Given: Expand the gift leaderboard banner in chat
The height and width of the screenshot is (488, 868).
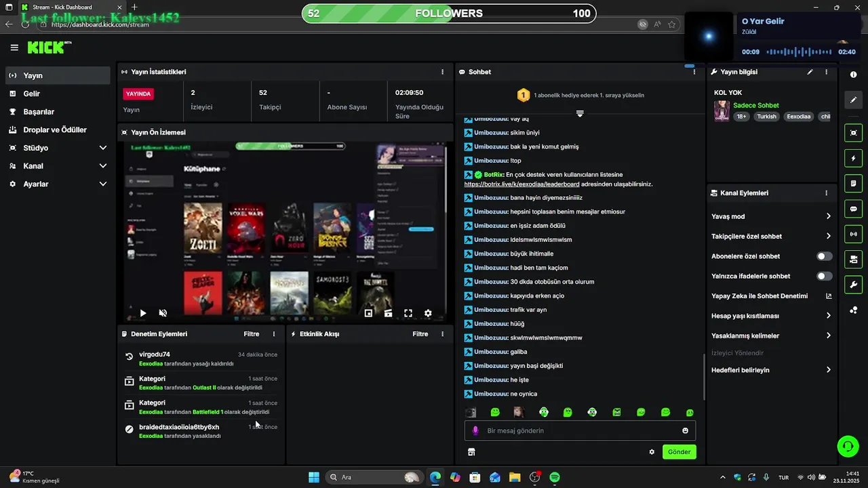Looking at the screenshot, I should (580, 114).
